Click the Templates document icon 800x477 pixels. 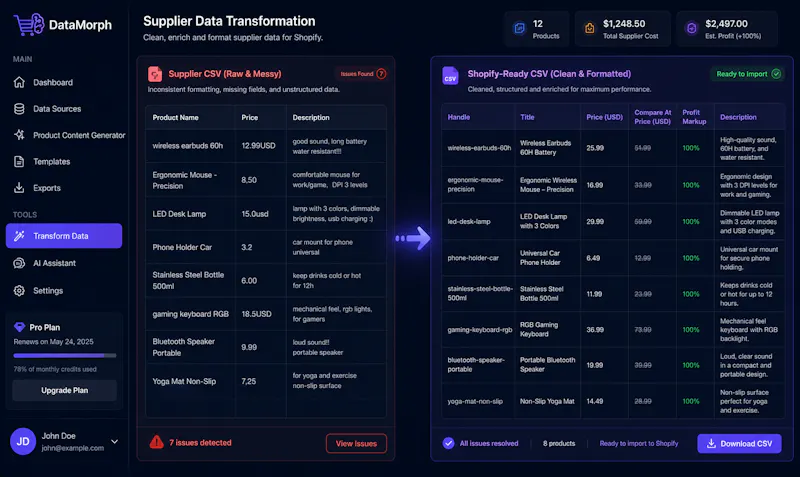19,161
